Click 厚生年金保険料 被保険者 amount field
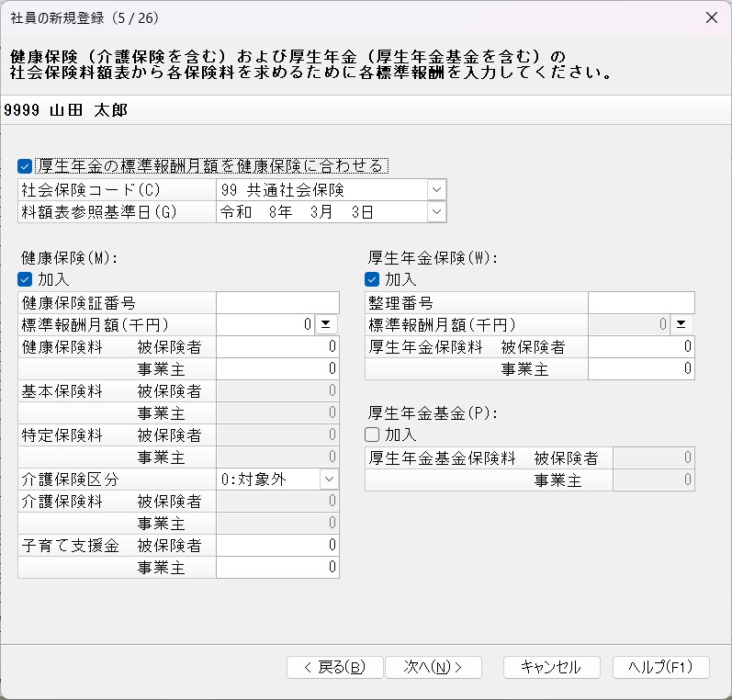Screen dimensions: 732x700 pos(641,347)
